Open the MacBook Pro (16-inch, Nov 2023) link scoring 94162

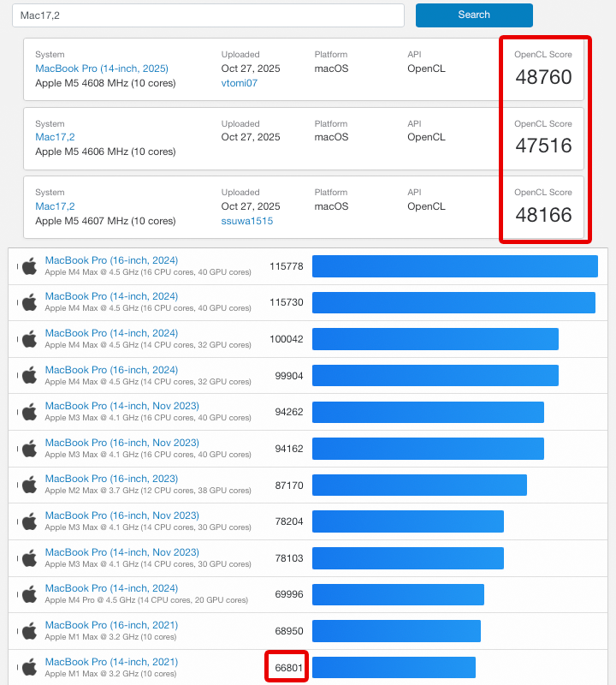121,443
